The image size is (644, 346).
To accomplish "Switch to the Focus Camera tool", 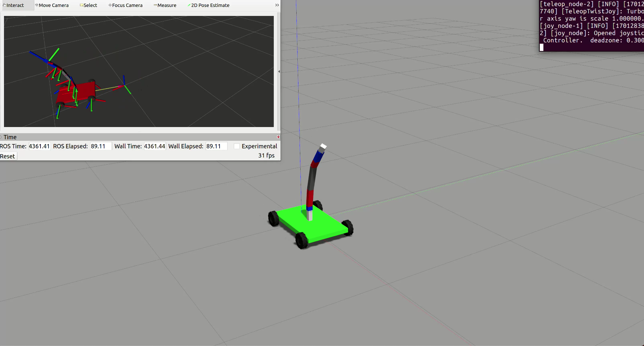I will click(126, 5).
